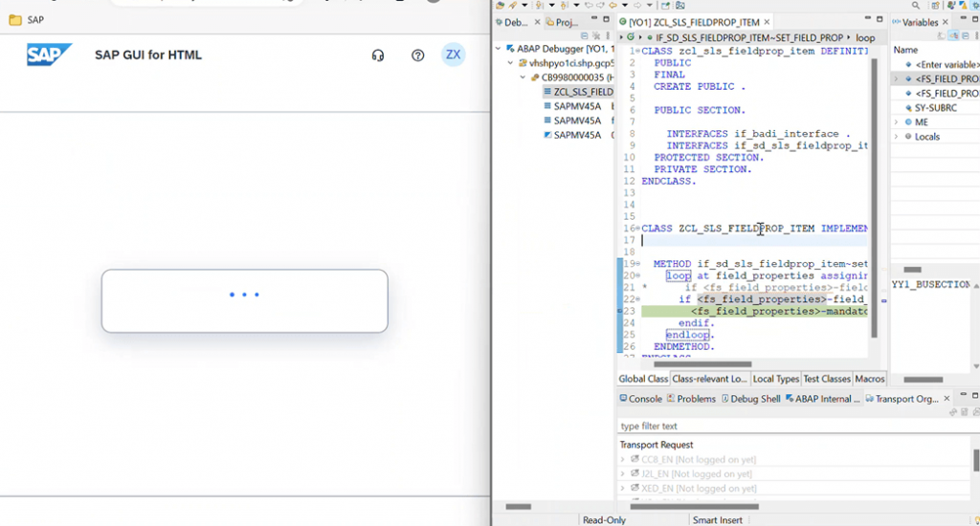Switch to the Debug Shell tab

(750, 399)
